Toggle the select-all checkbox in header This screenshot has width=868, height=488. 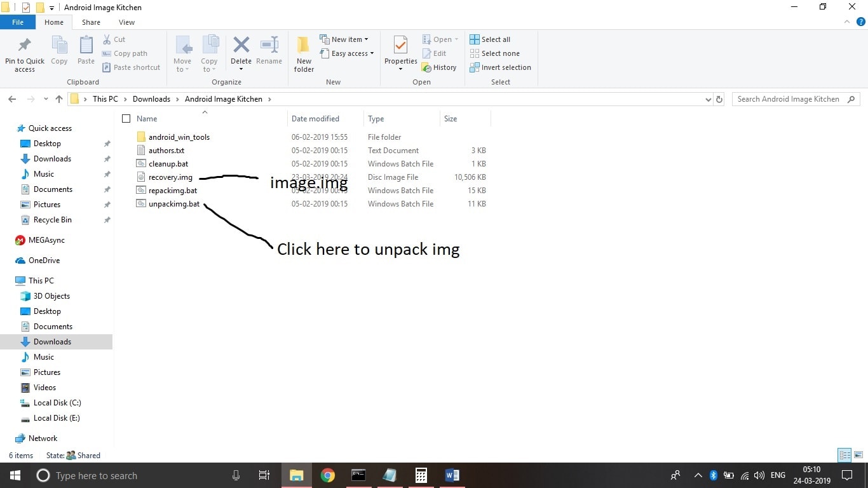click(x=126, y=119)
